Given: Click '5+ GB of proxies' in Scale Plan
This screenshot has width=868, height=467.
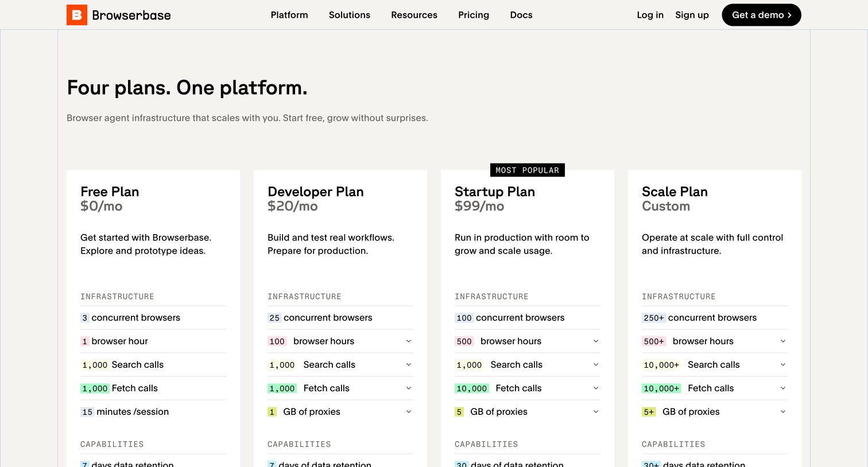Looking at the screenshot, I should [x=681, y=412].
